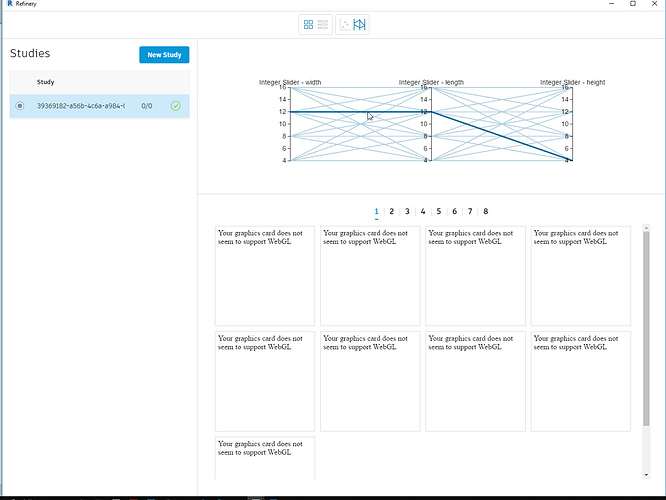The height and width of the screenshot is (500, 666).
Task: Go to results page 6
Action: [x=454, y=211]
